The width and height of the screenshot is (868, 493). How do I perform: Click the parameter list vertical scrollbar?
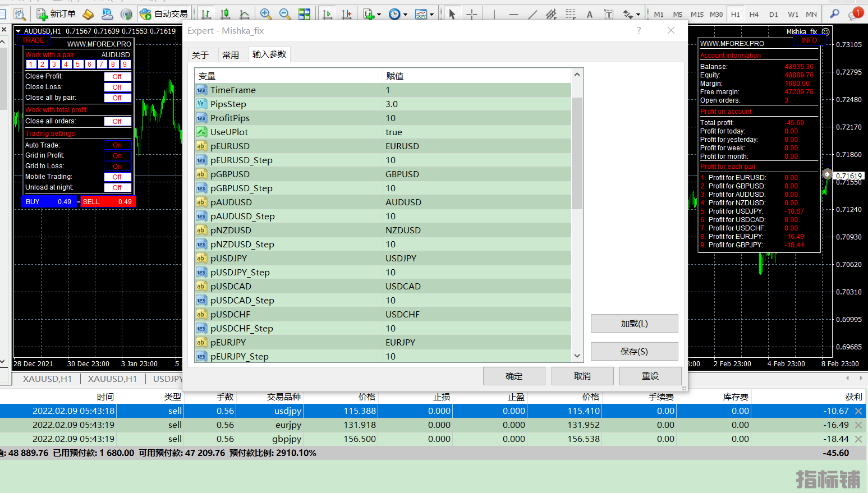(x=577, y=153)
